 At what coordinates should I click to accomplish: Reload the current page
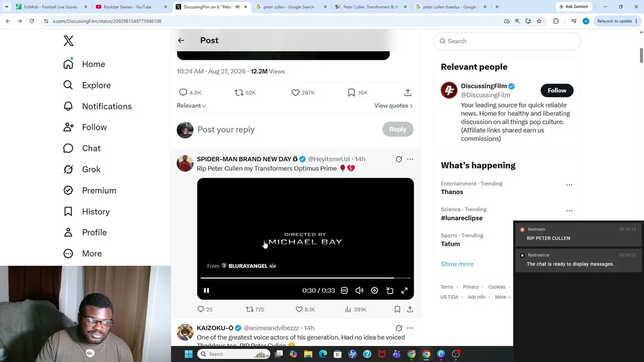click(x=32, y=21)
